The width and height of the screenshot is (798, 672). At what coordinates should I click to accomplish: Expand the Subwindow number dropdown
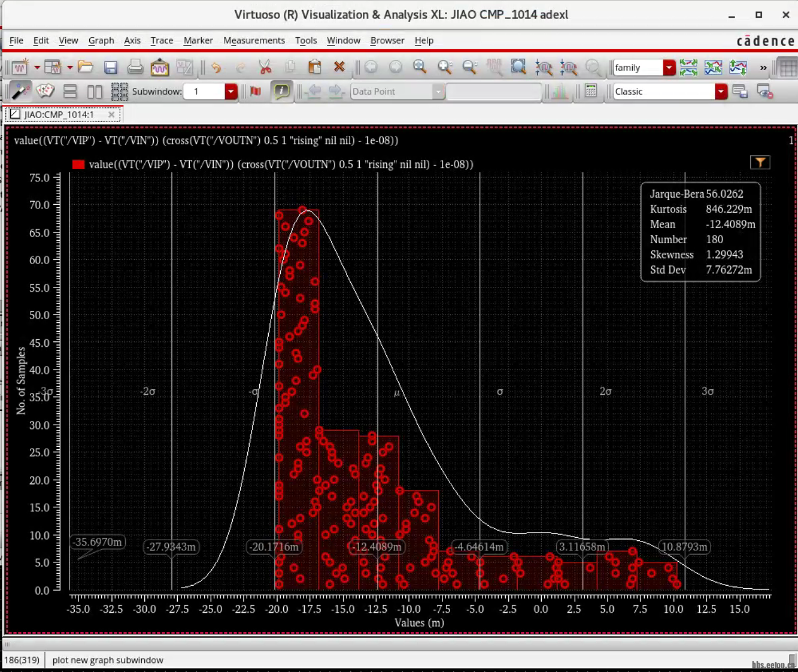[231, 92]
